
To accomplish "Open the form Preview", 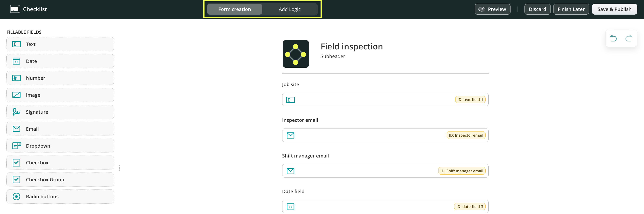I will coord(492,9).
